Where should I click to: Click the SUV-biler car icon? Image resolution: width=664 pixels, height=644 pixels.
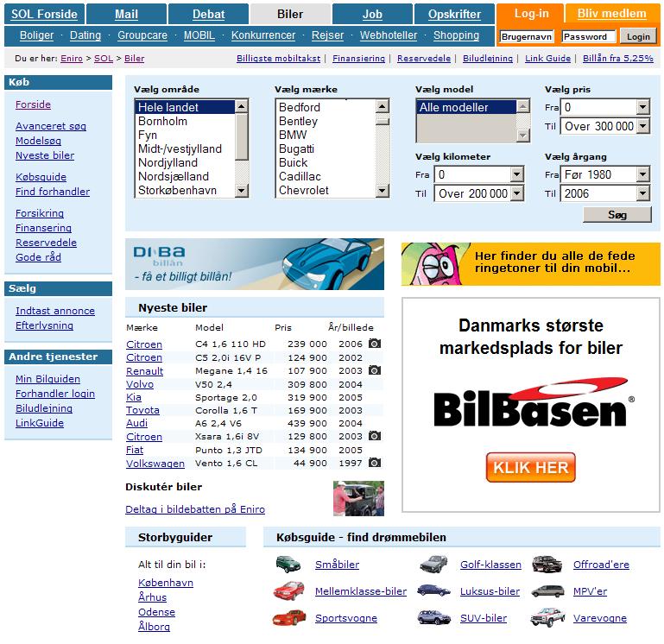click(x=433, y=618)
